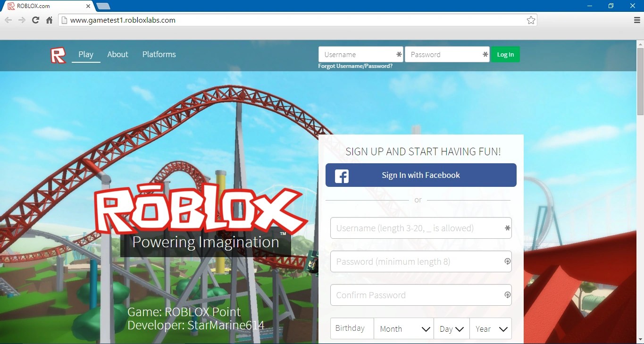Image resolution: width=644 pixels, height=344 pixels.
Task: Click the green Log In button
Action: pyautogui.click(x=505, y=54)
